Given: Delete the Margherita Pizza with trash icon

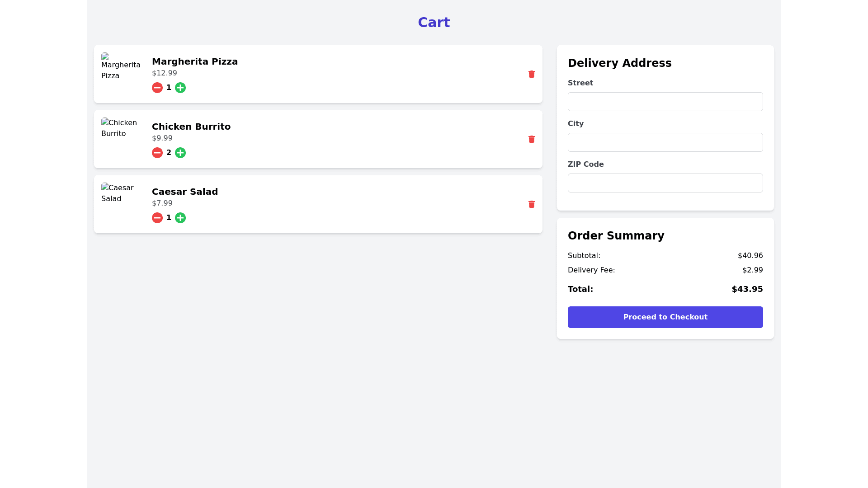Looking at the screenshot, I should [x=531, y=74].
